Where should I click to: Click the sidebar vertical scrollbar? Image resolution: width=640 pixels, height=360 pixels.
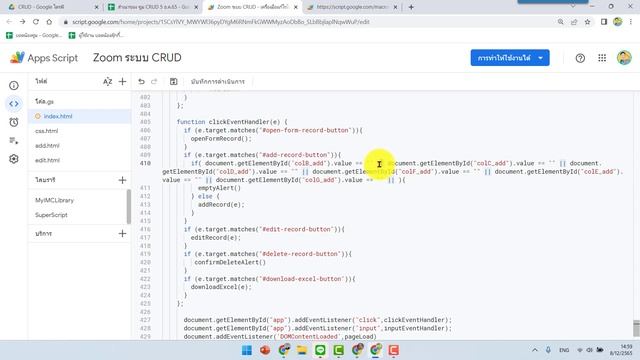pos(129,206)
